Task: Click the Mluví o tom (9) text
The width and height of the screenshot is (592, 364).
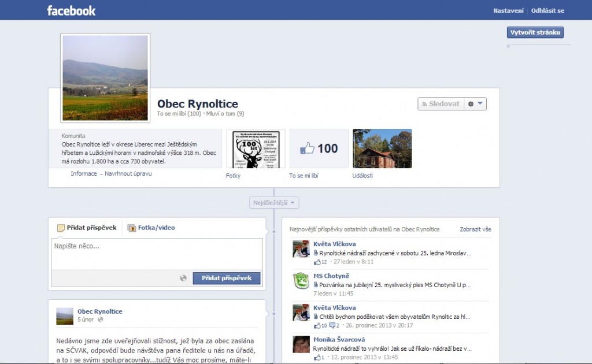Action: [x=225, y=114]
